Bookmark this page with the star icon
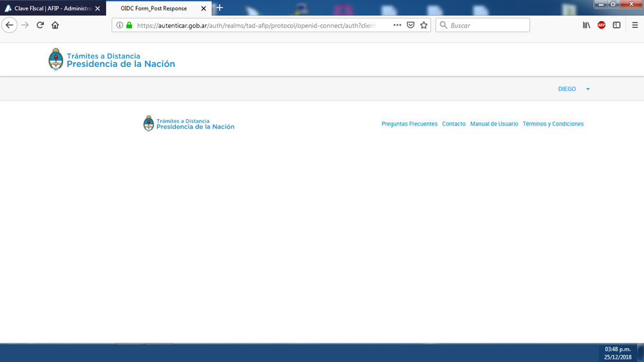This screenshot has height=362, width=644. point(424,25)
